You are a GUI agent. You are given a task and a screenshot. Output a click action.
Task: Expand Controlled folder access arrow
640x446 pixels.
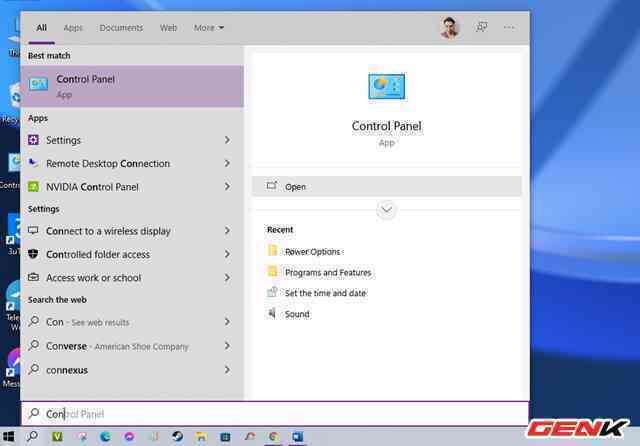click(227, 254)
